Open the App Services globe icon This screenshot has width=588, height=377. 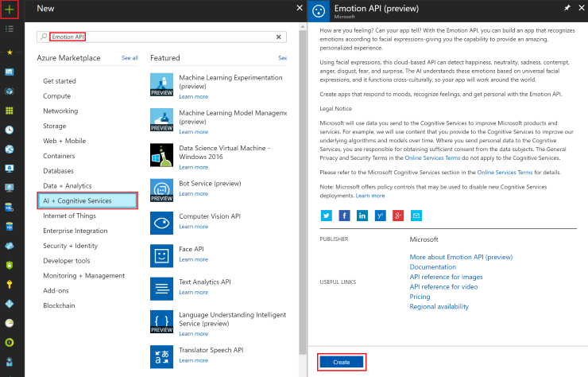click(x=10, y=149)
